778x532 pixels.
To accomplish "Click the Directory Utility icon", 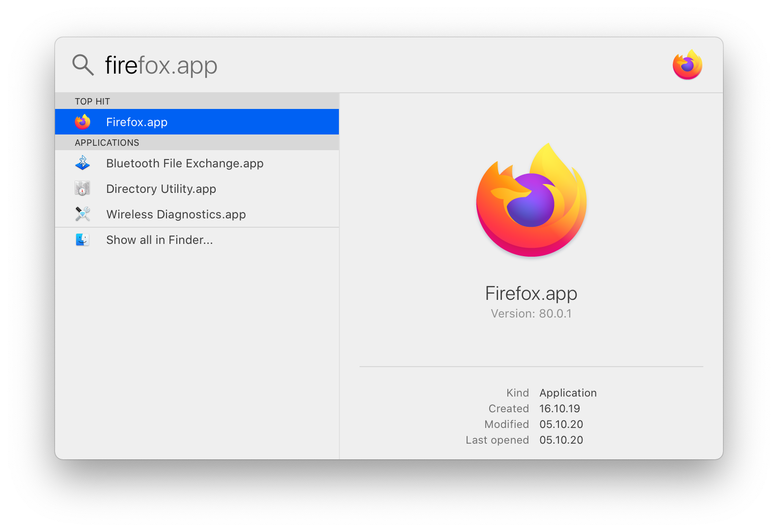I will pos(83,188).
